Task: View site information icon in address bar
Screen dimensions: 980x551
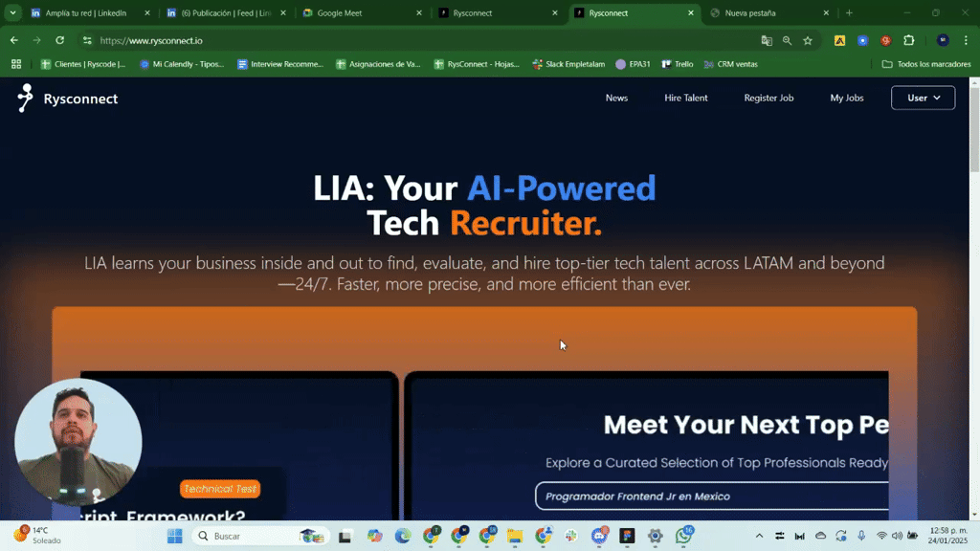Action: (x=87, y=40)
